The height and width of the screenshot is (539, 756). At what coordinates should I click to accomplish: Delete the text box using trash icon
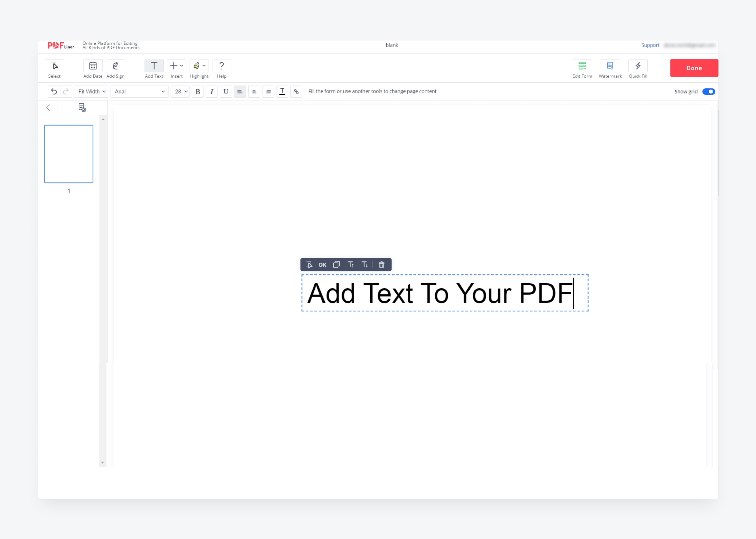coord(381,265)
